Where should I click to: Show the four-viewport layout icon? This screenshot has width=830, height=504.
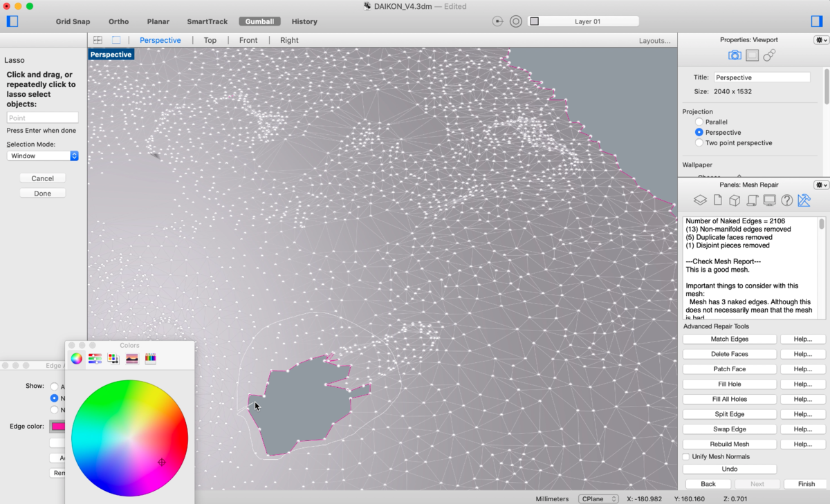pos(98,40)
